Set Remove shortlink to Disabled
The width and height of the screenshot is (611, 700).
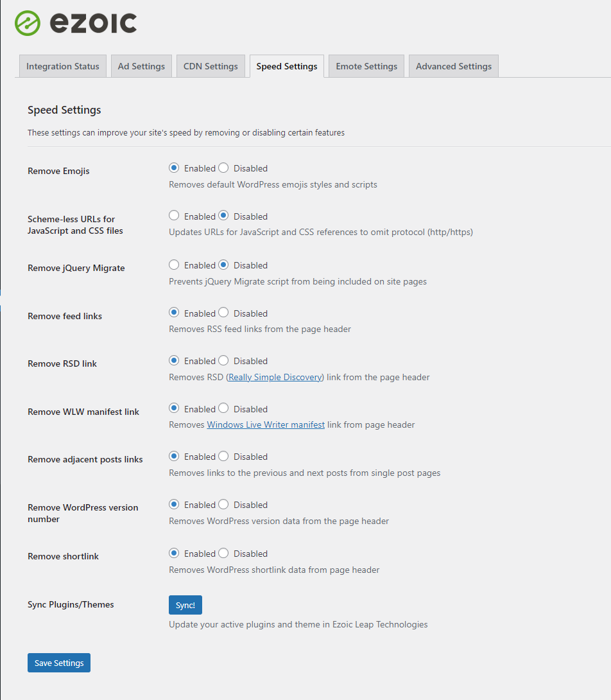[223, 554]
